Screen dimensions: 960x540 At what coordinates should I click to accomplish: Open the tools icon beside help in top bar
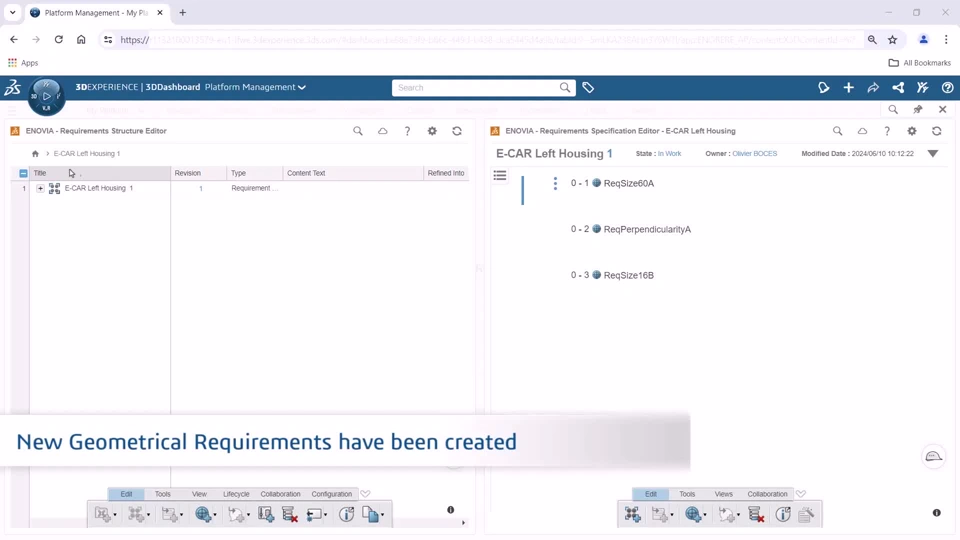point(923,88)
